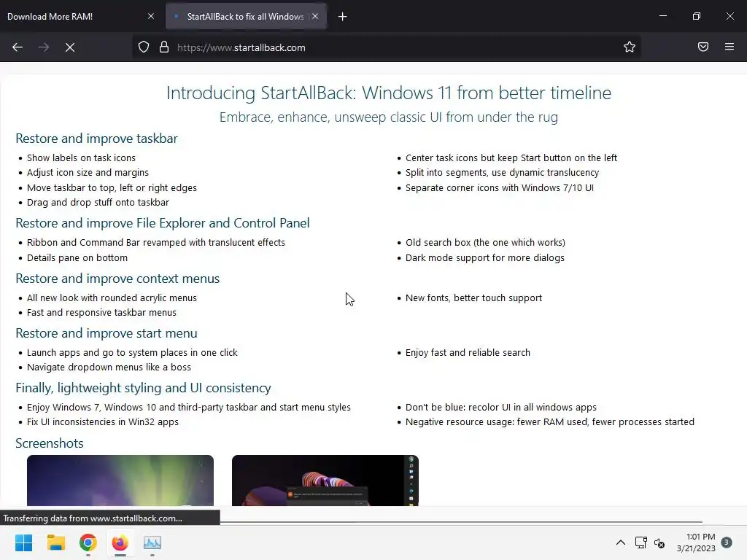The image size is (747, 560).
Task: Click 'Embrace, enhance, unsweep classic UI' subtitle
Action: pos(388,117)
